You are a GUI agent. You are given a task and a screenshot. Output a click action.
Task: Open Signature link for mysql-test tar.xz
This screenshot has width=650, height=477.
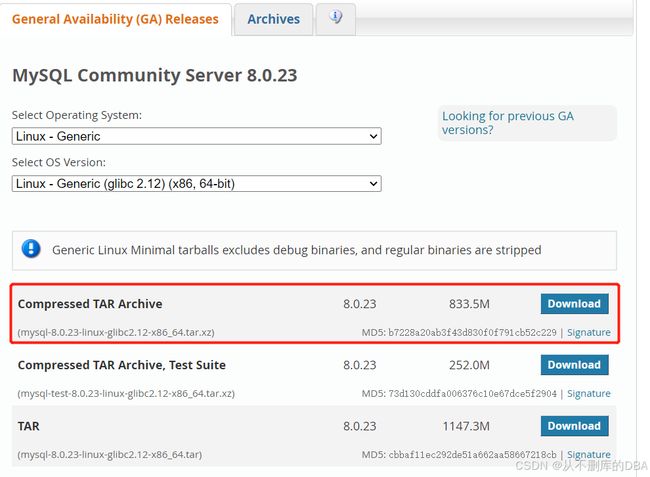pos(589,393)
